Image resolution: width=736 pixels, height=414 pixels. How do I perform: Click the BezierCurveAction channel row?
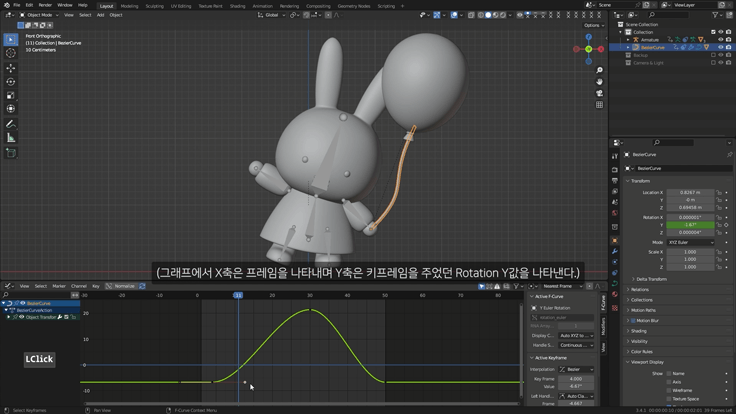coord(40,310)
